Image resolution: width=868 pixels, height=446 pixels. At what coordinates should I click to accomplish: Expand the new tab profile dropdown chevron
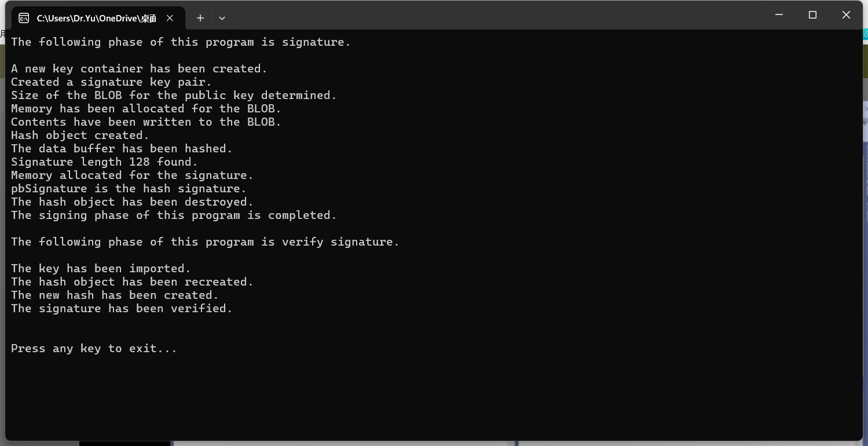tap(222, 18)
